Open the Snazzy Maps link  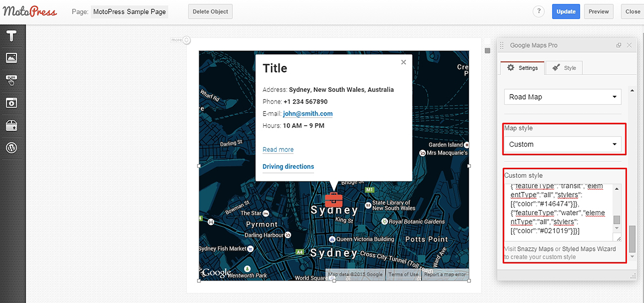(535, 249)
